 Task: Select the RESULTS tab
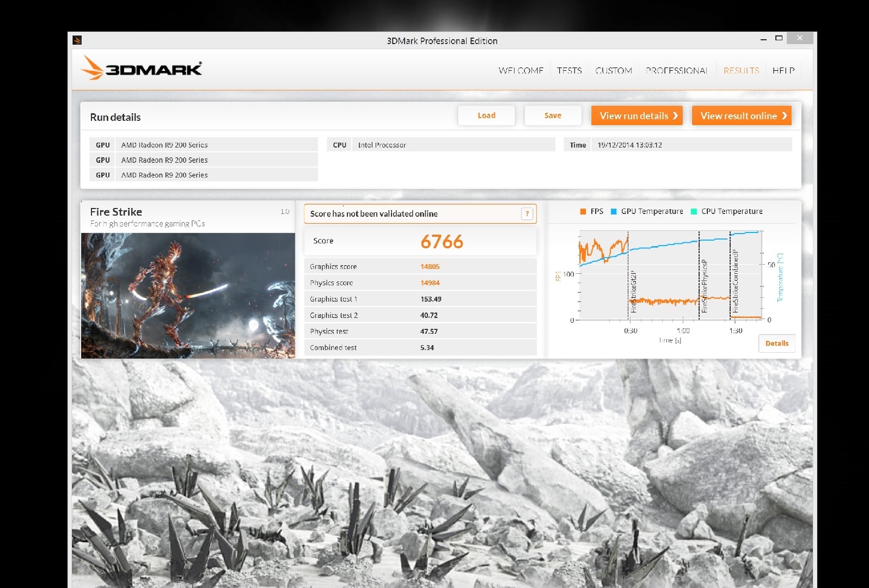click(x=742, y=70)
